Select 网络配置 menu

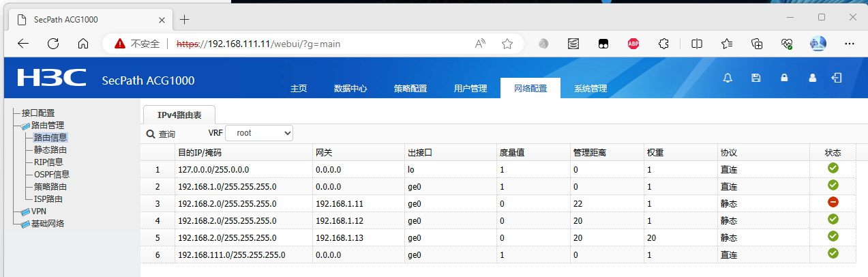(x=530, y=89)
